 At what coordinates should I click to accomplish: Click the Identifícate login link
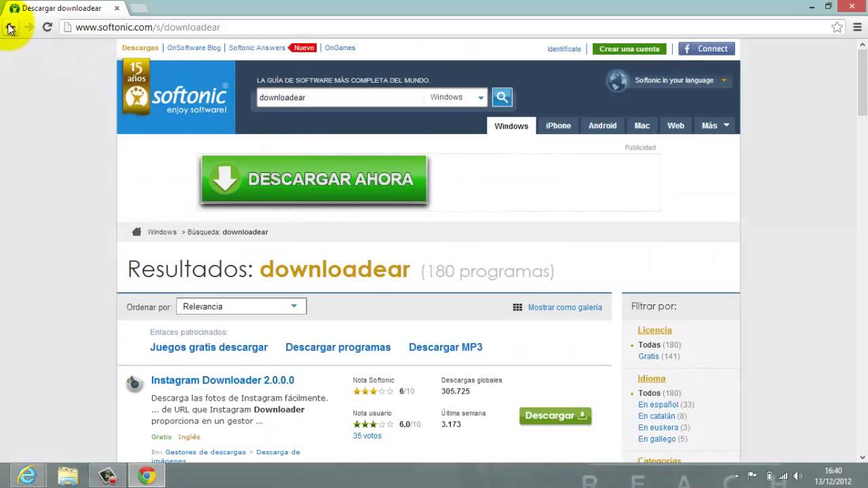(x=564, y=49)
